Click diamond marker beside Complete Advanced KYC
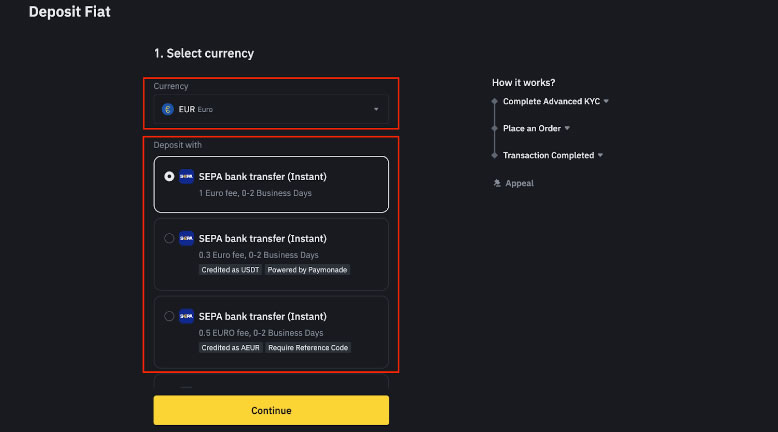 [494, 102]
